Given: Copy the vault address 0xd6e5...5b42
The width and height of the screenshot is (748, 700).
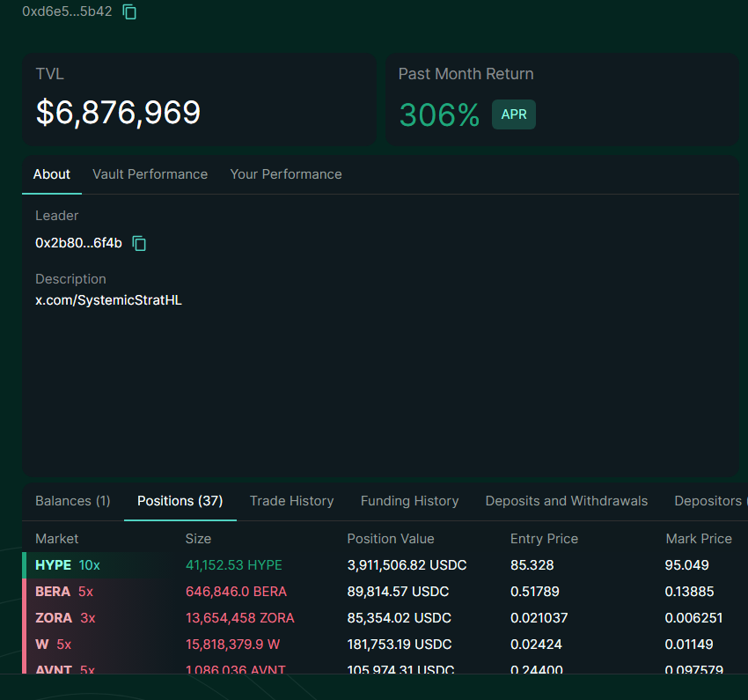Looking at the screenshot, I should pyautogui.click(x=129, y=12).
